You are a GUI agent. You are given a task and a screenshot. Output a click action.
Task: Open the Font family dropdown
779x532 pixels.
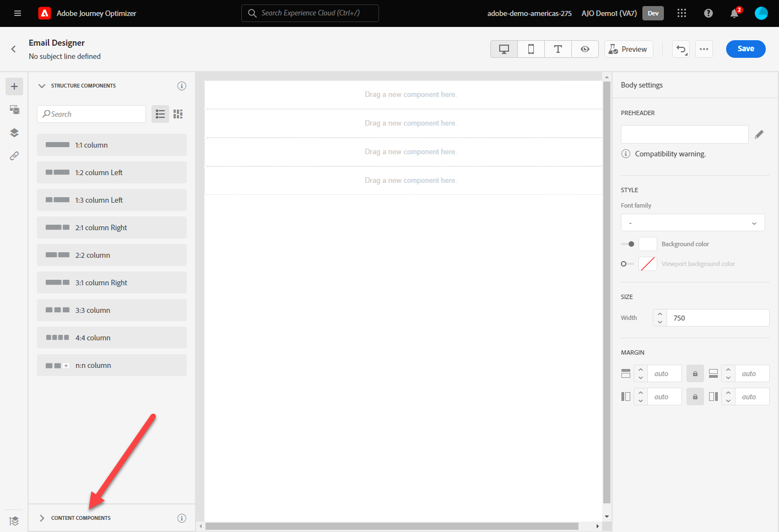[x=693, y=222]
